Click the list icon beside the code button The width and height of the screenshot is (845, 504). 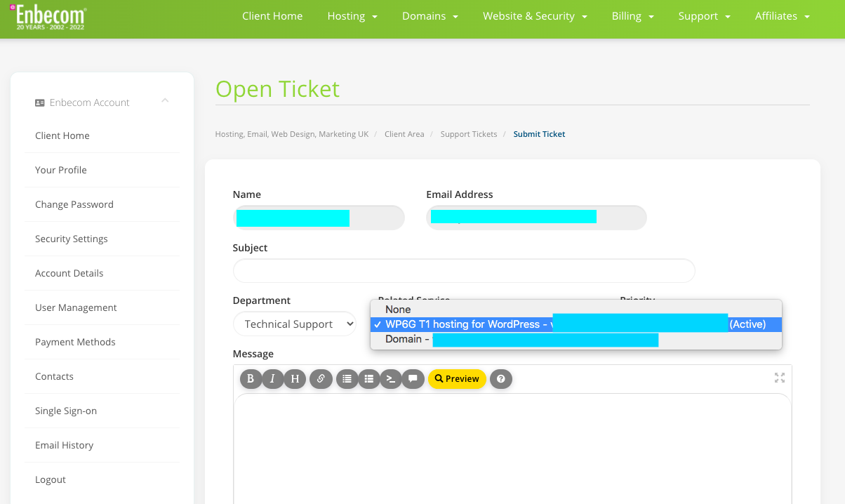(368, 378)
